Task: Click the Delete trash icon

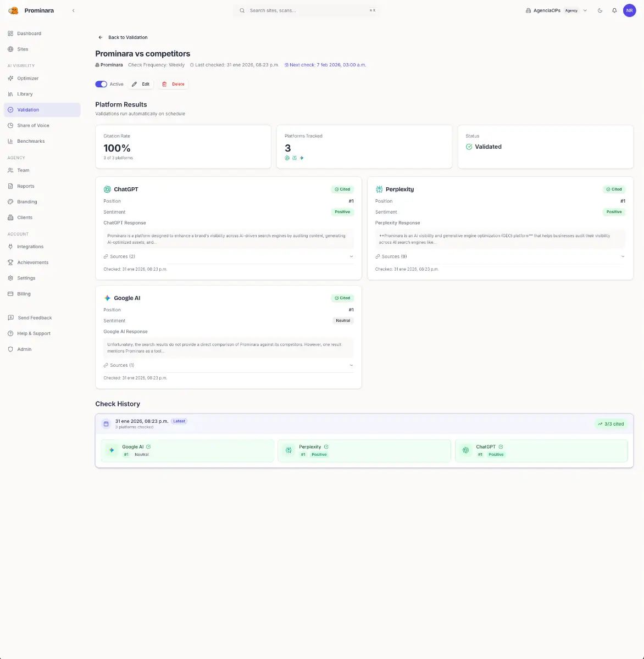Action: tap(164, 84)
